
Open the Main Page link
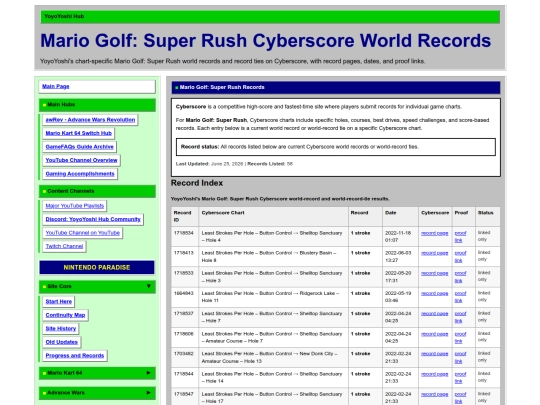point(56,86)
